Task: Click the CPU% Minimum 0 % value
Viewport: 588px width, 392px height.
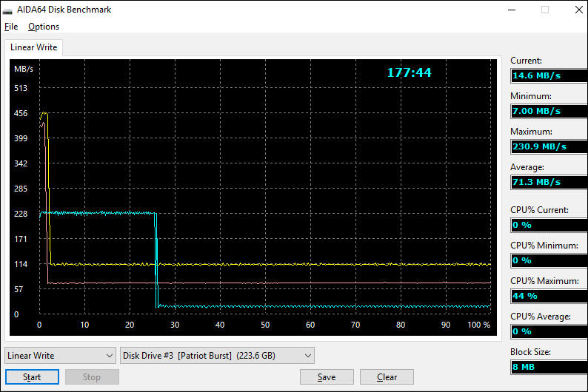Action: 549,260
